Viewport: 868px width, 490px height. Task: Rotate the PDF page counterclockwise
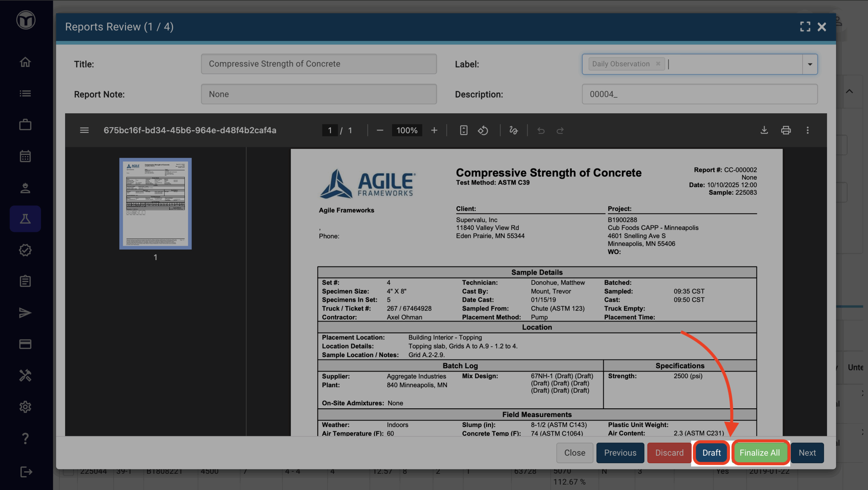(x=483, y=130)
